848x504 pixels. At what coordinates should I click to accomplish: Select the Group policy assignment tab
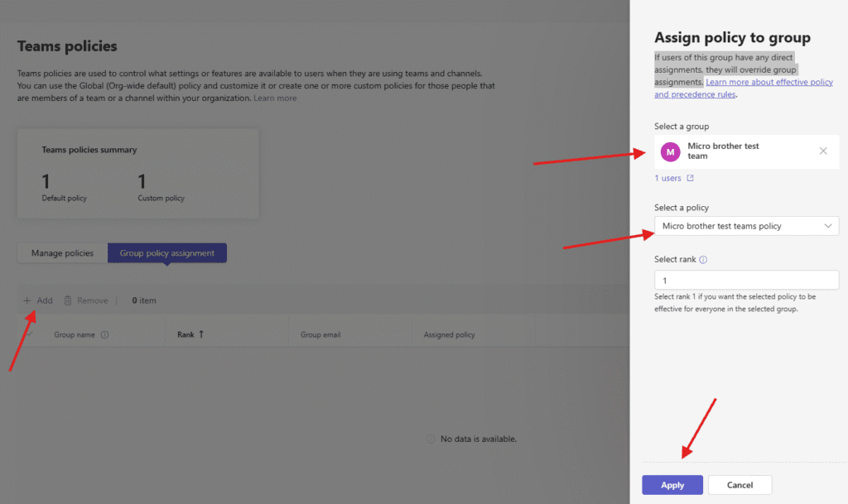[x=167, y=253]
